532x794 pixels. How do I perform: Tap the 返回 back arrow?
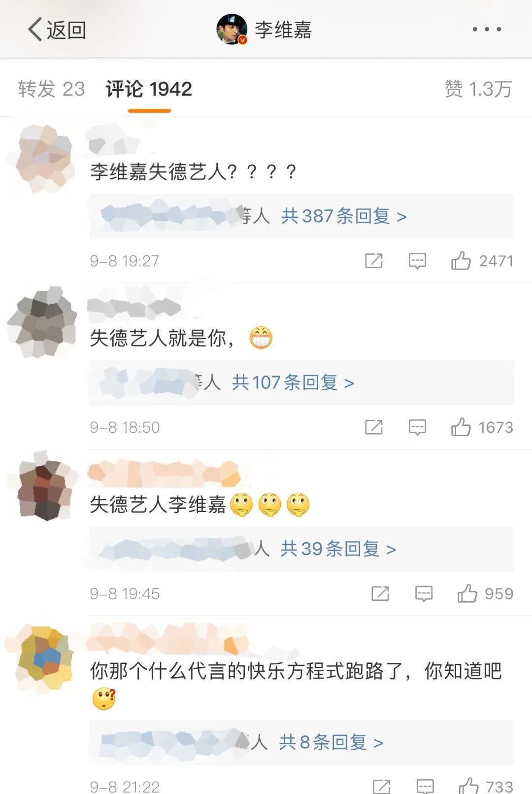pyautogui.click(x=56, y=30)
